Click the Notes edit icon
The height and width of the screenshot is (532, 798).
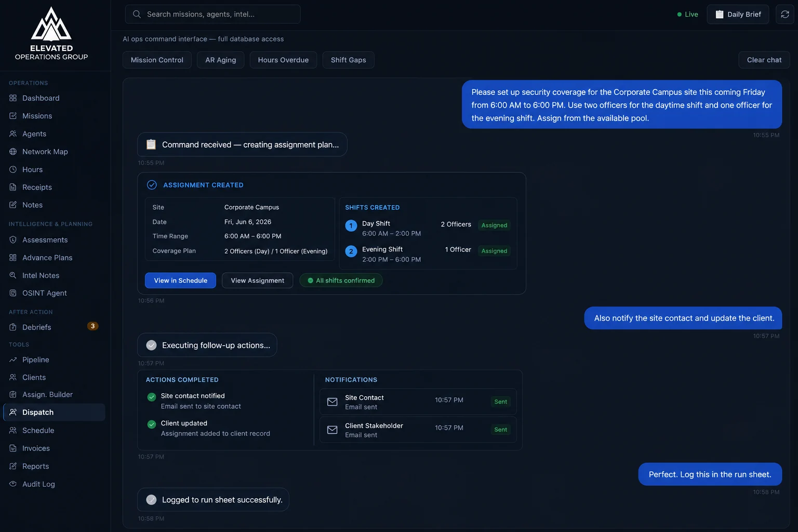pyautogui.click(x=13, y=205)
